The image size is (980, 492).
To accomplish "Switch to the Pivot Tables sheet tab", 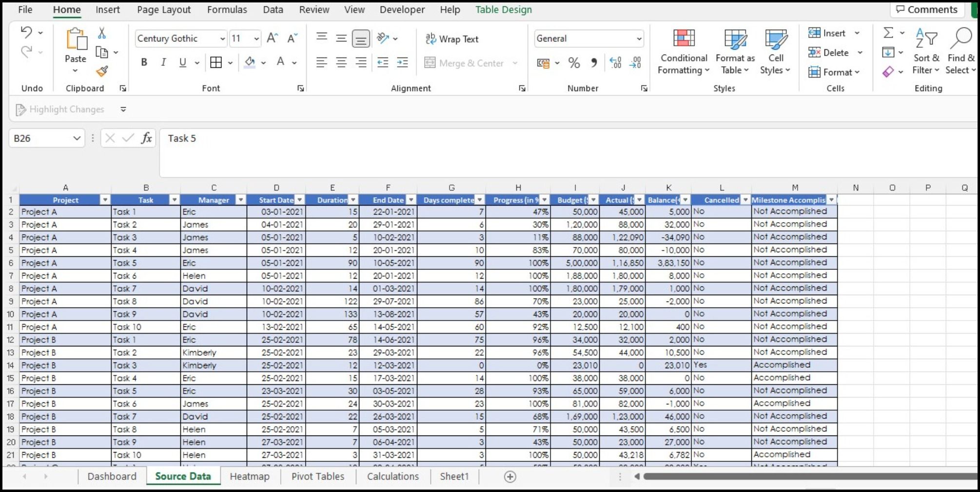I will point(318,476).
